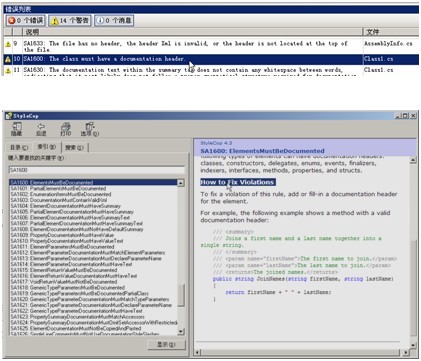421x361 pixels.
Task: Click the keyword input field containing SA1600
Action: (97, 170)
